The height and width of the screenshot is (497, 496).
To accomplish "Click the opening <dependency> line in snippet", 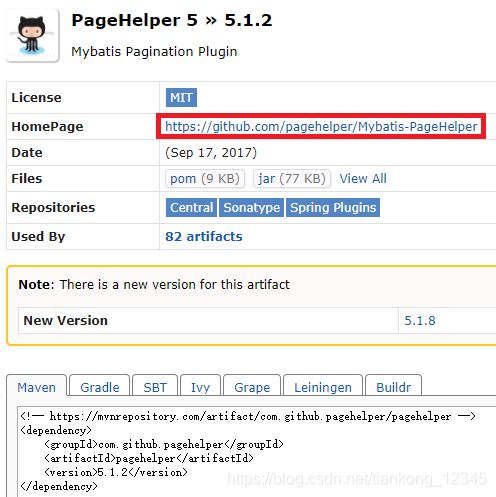I will click(56, 430).
